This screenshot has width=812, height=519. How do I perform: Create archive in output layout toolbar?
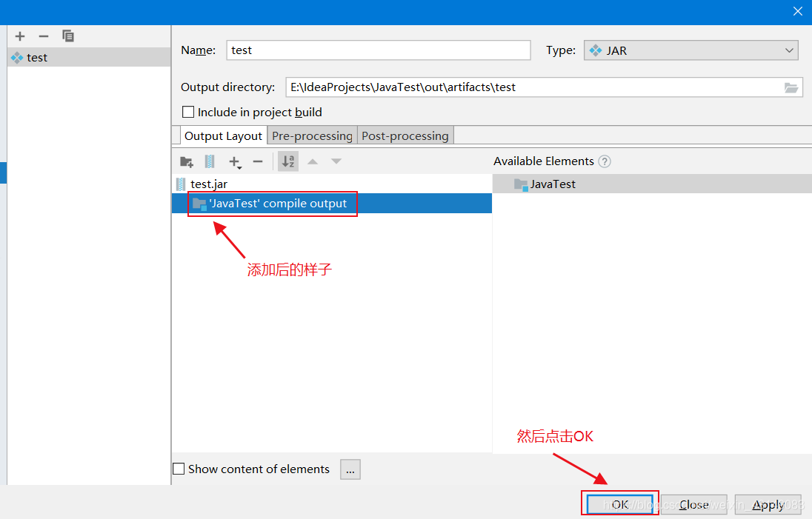[210, 161]
